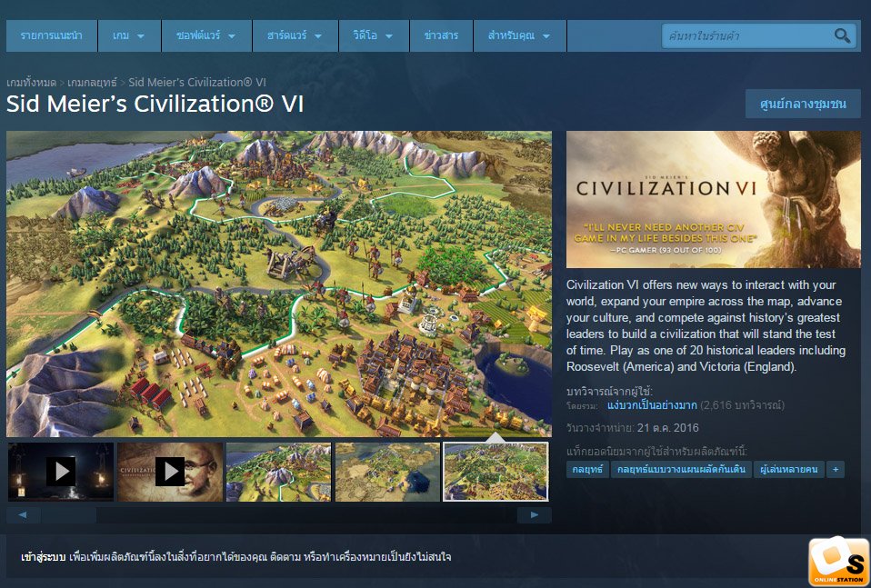Open the สำหรับคุณ dropdown menu
Screen dimensions: 871x588
[x=519, y=35]
